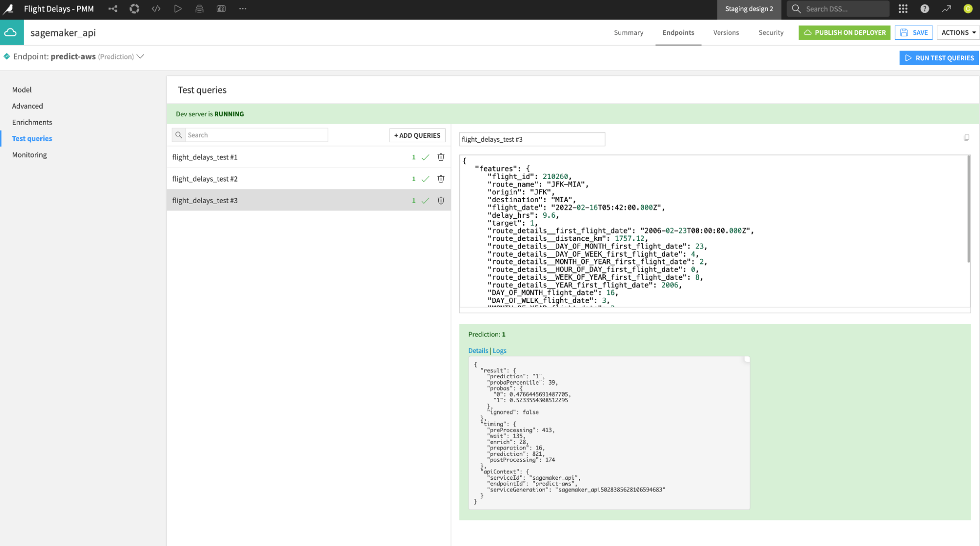The height and width of the screenshot is (546, 980).
Task: Open the project Flow icon
Action: click(x=113, y=8)
